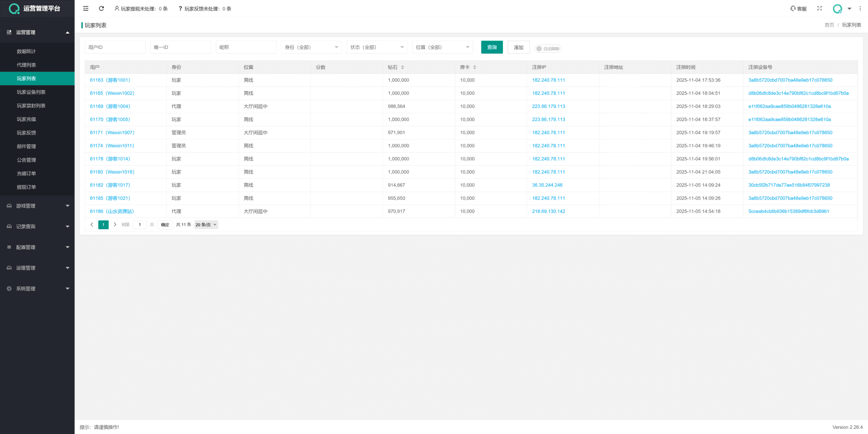Screen dimensions: 868x434
Task: Click the sidebar collapse menu icon
Action: pyautogui.click(x=86, y=8)
